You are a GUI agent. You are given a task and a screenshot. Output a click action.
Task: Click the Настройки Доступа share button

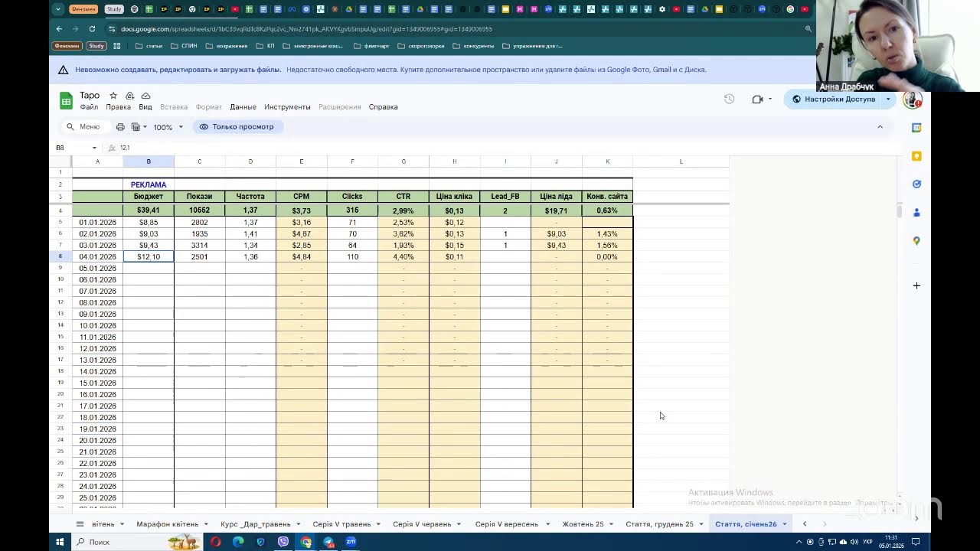[833, 99]
